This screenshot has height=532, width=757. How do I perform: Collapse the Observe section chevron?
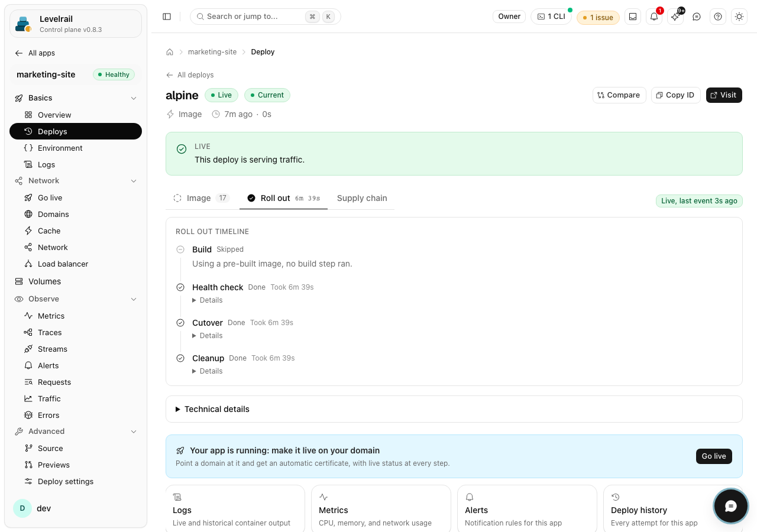[134, 299]
